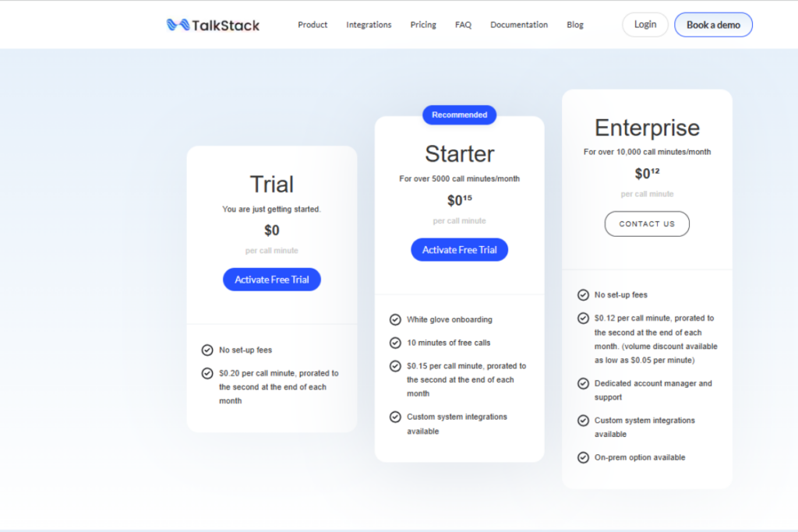Click 'White glove onboarding' feature text

[450, 319]
